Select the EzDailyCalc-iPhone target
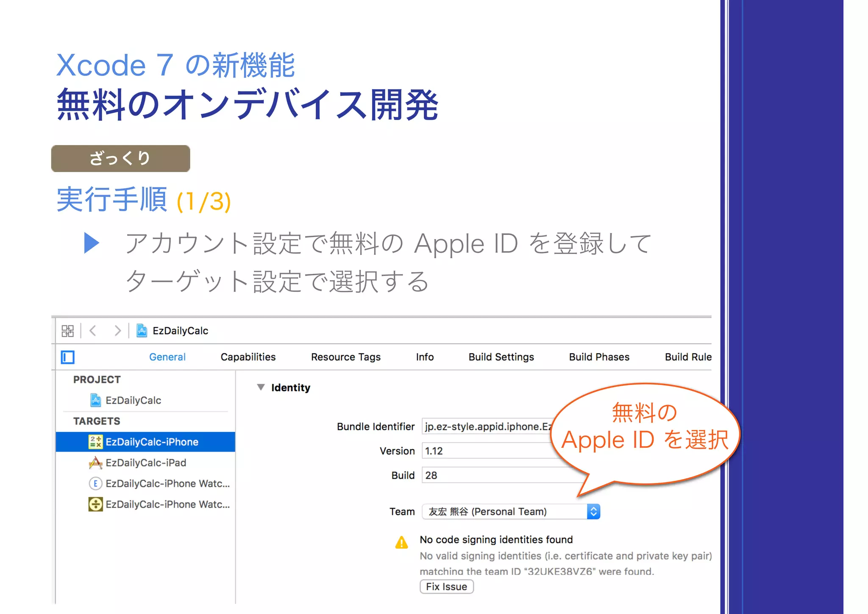Screen dimensions: 868x614 [x=145, y=442]
